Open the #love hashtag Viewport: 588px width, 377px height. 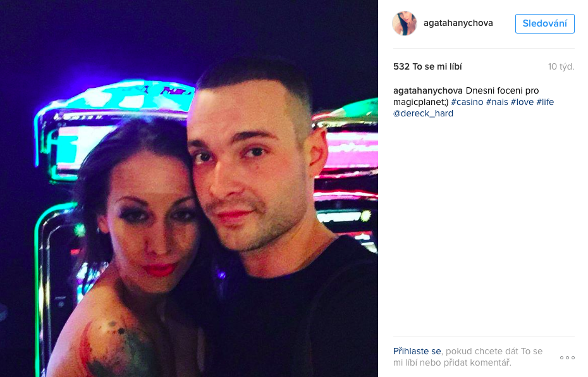(522, 102)
